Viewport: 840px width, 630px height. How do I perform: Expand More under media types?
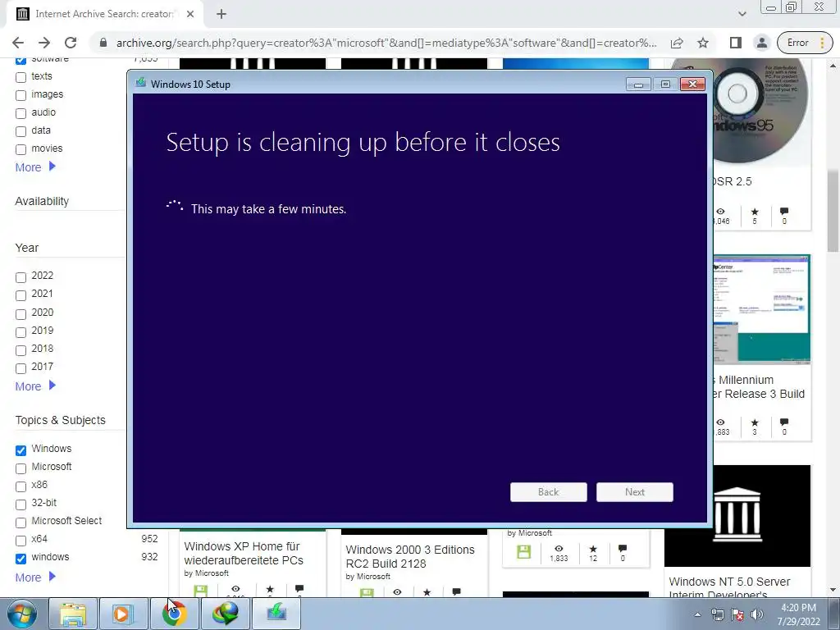coord(35,167)
